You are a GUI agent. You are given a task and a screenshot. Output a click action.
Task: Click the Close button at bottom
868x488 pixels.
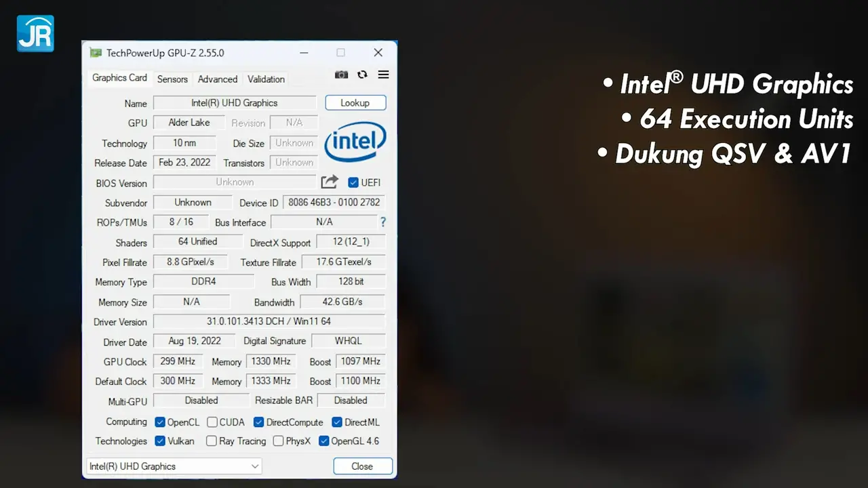point(362,466)
